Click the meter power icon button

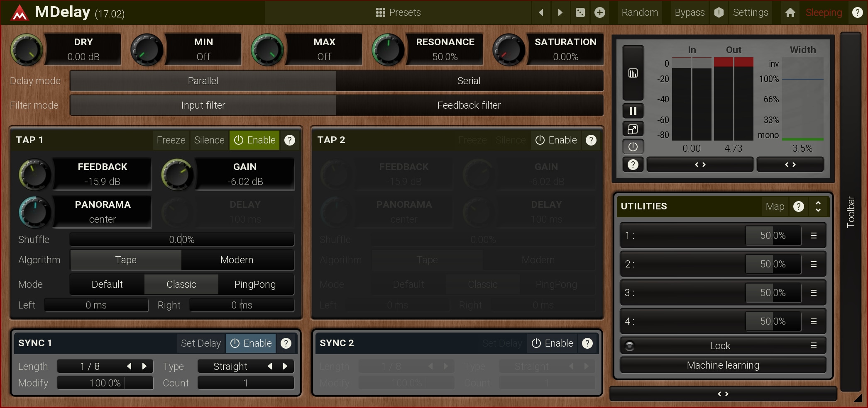point(633,147)
